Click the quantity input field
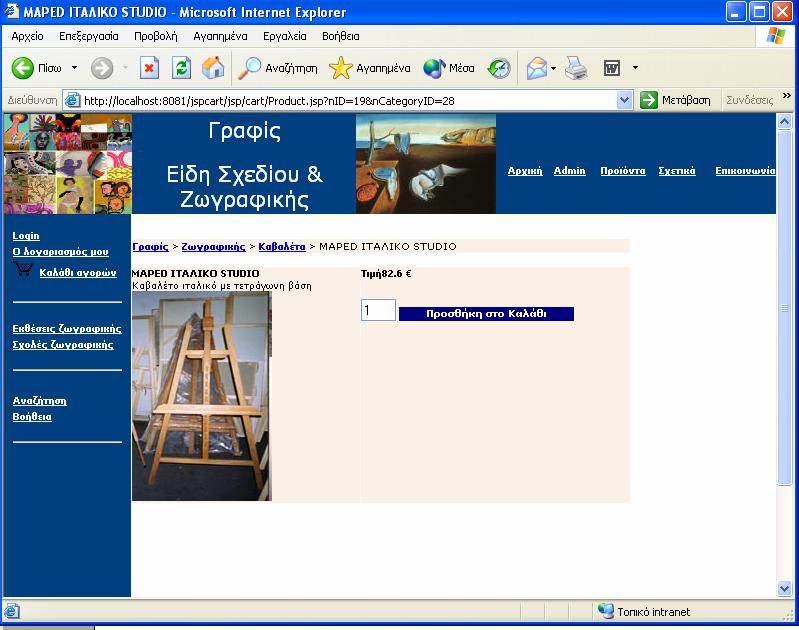The width and height of the screenshot is (799, 630). 378,310
